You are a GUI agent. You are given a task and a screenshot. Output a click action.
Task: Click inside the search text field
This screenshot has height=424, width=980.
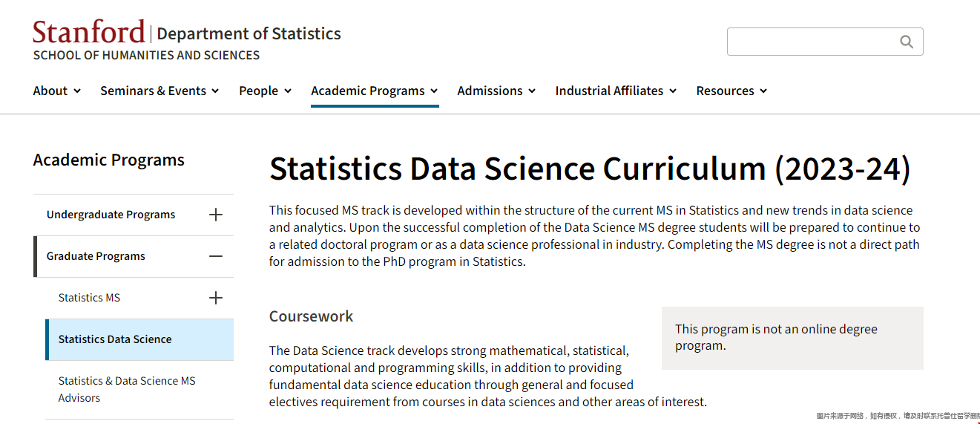coord(812,42)
